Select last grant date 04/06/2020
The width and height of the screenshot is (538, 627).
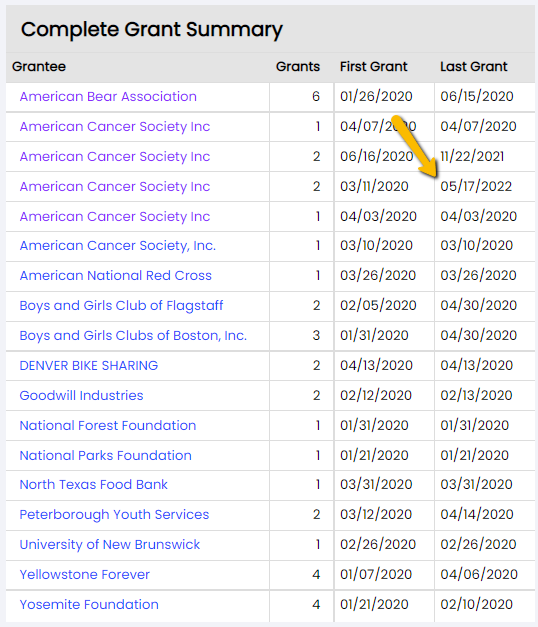pyautogui.click(x=479, y=575)
